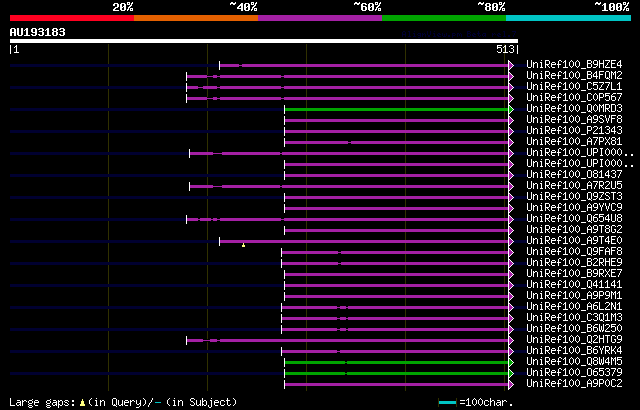Open hit UniRef100_B4FQM2
The image size is (640, 410).
click(574, 75)
